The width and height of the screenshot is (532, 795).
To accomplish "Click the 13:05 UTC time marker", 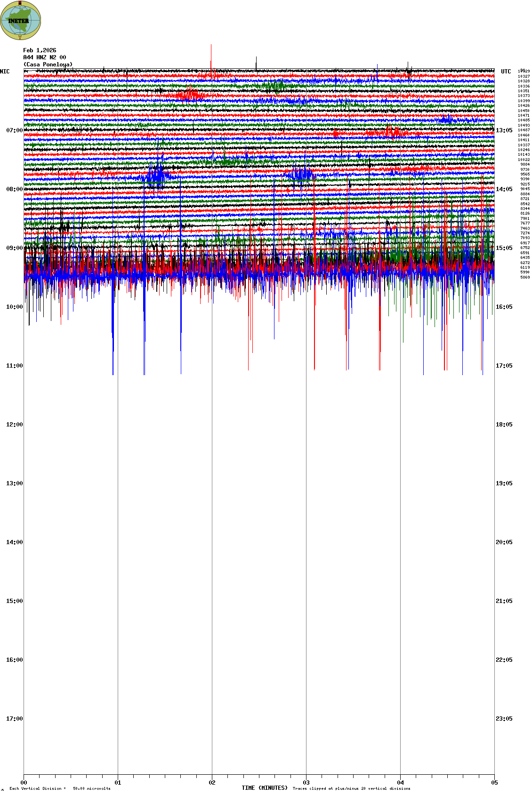I will [504, 130].
